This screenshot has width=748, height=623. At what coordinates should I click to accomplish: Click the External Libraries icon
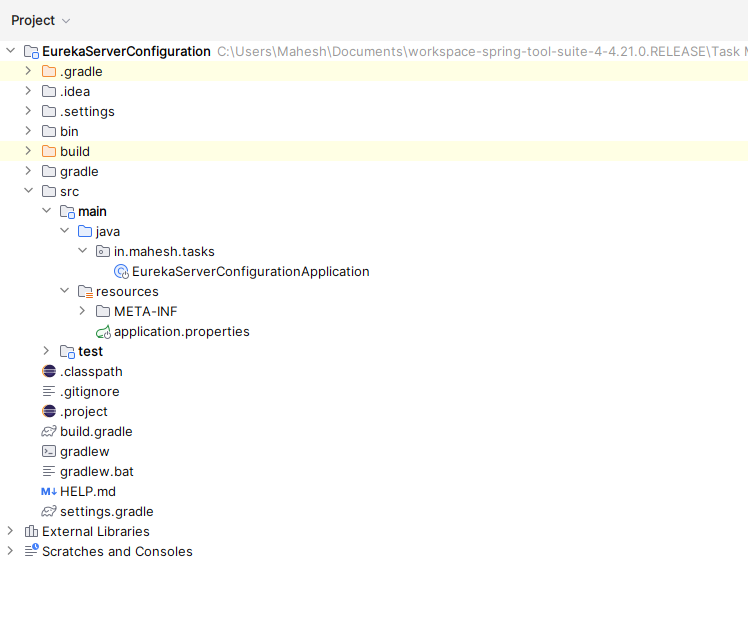point(31,531)
